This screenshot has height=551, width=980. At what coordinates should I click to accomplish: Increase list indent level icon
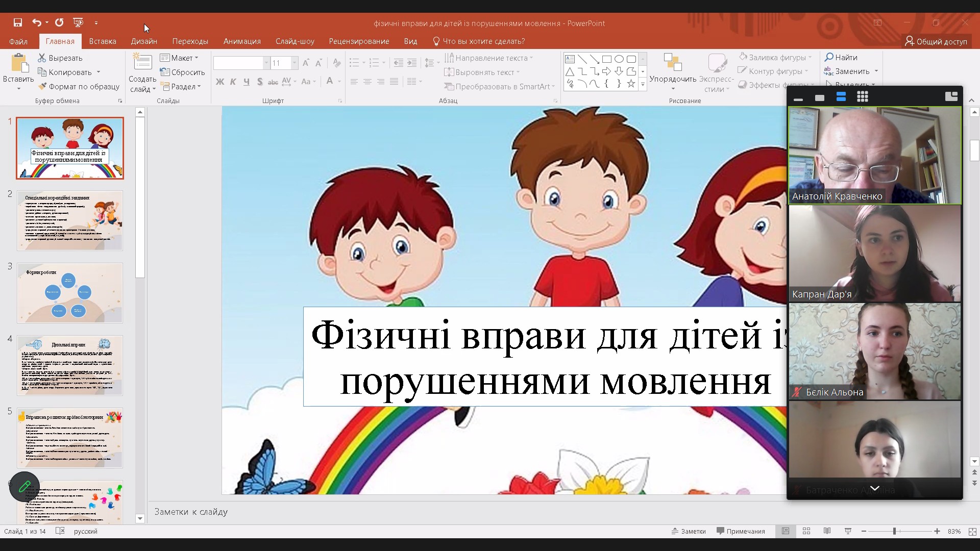pyautogui.click(x=412, y=63)
